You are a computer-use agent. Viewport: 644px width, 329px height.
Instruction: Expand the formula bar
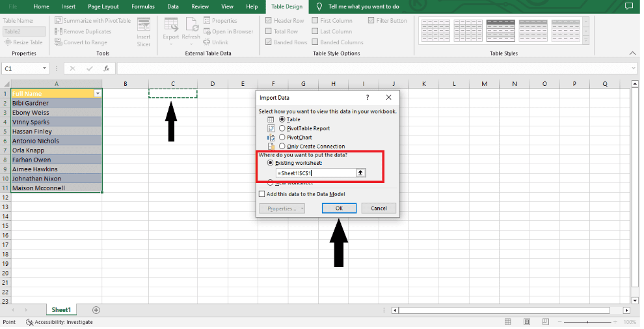tap(634, 68)
